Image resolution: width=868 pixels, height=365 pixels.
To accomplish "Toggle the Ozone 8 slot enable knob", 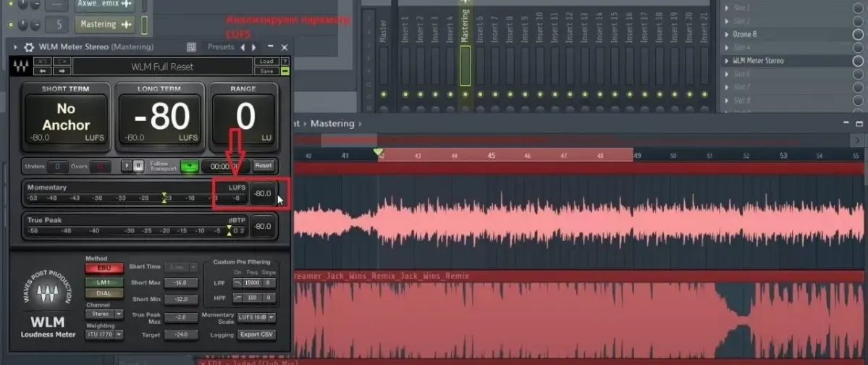I will 858,34.
